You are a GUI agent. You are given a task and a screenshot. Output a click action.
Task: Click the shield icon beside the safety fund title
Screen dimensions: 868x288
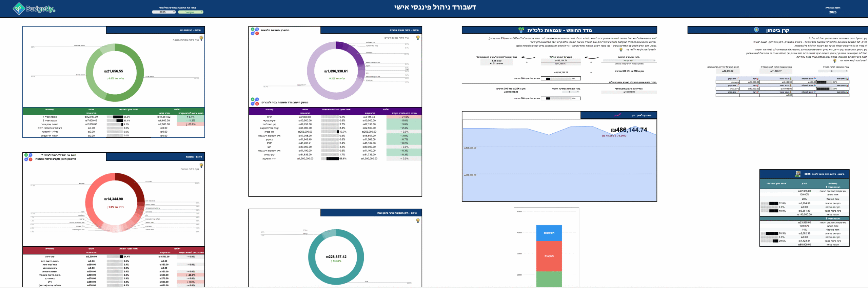pyautogui.click(x=756, y=30)
